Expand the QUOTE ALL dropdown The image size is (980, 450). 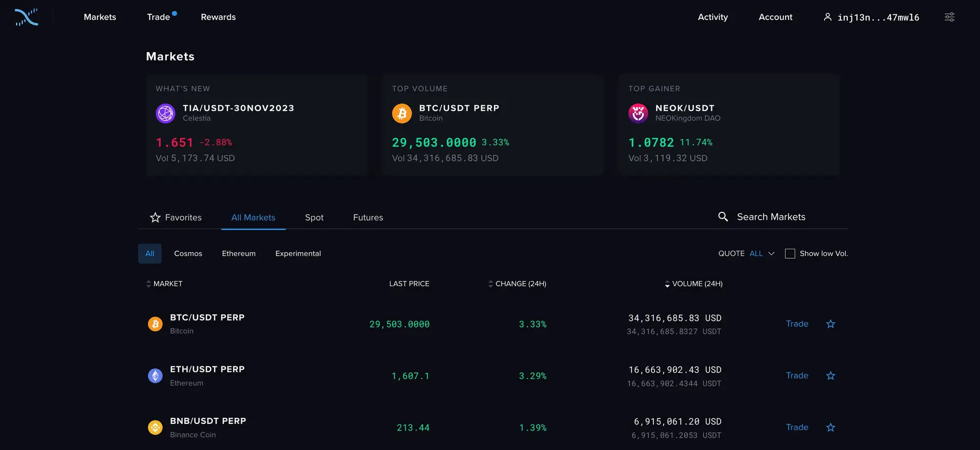(761, 253)
